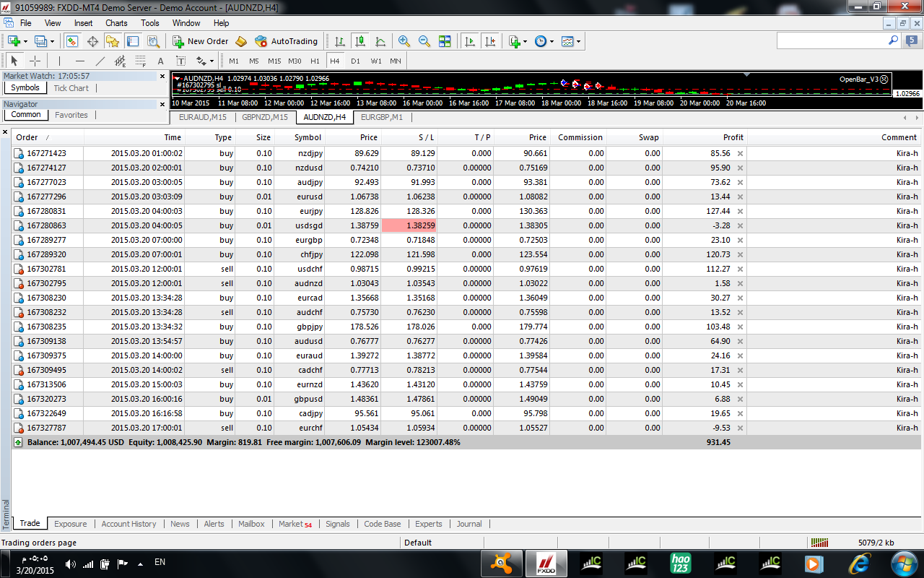Toggle the Data Window crosshair icon
Viewport: 924px width, 578px height.
tap(93, 41)
